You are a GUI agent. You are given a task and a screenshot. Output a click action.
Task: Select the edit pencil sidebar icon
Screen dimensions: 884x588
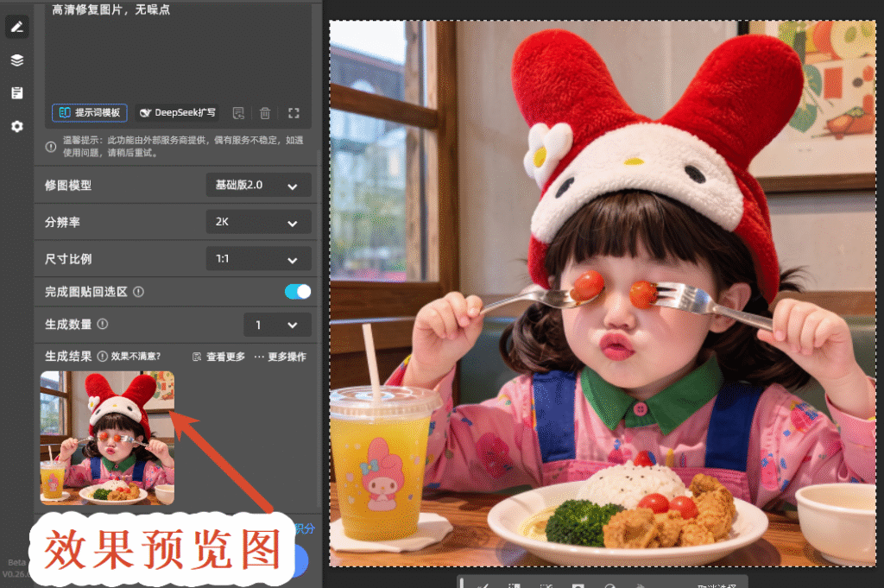point(17,27)
